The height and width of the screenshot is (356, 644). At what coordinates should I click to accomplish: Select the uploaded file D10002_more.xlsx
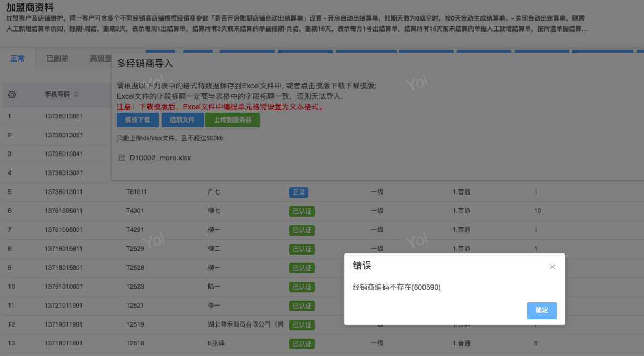tap(160, 158)
